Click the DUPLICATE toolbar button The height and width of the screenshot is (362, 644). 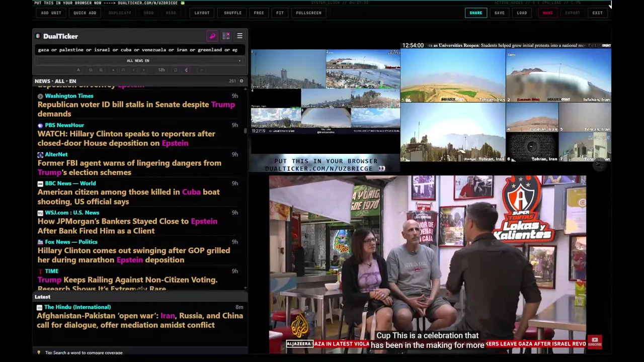click(120, 13)
